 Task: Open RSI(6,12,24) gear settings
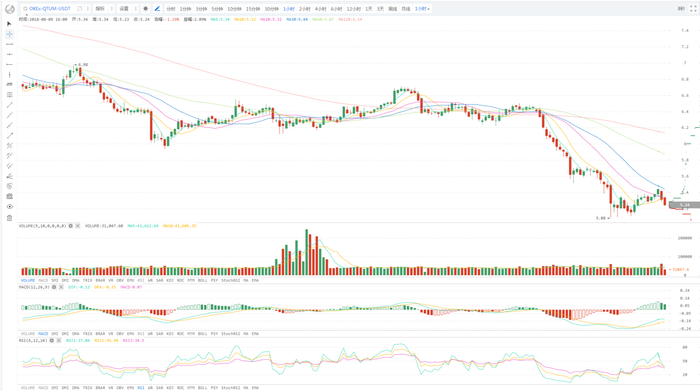point(51,340)
